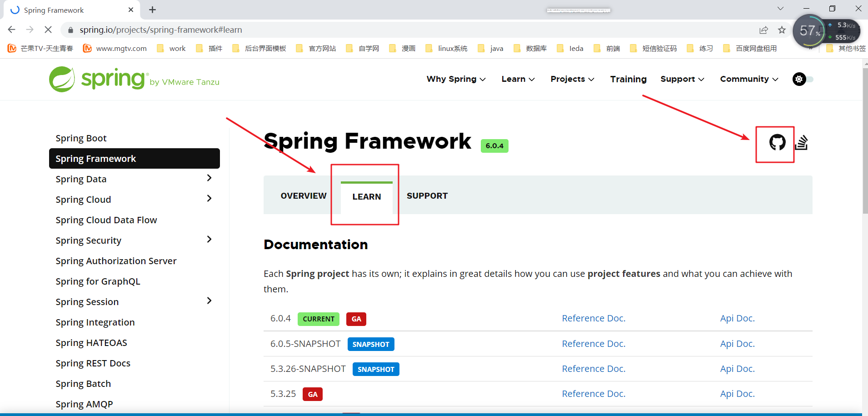Switch to the SUPPORT tab
This screenshot has height=416, width=868.
427,196
